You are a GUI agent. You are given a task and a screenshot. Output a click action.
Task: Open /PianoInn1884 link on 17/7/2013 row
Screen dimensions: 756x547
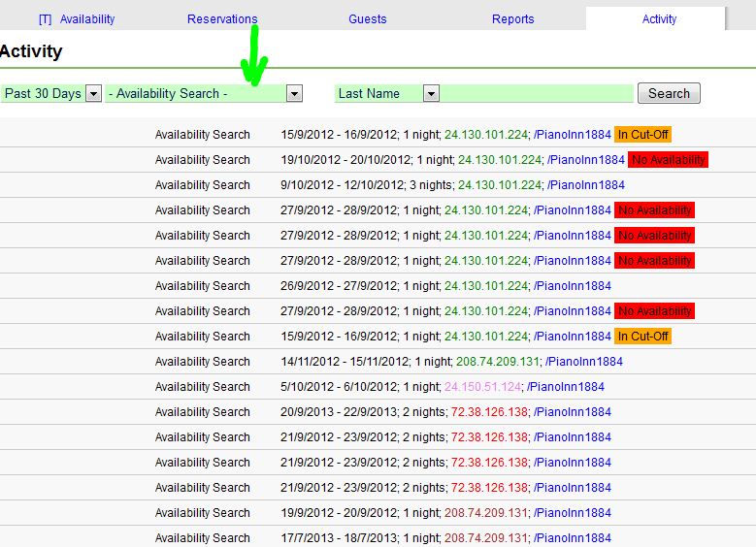tap(573, 538)
